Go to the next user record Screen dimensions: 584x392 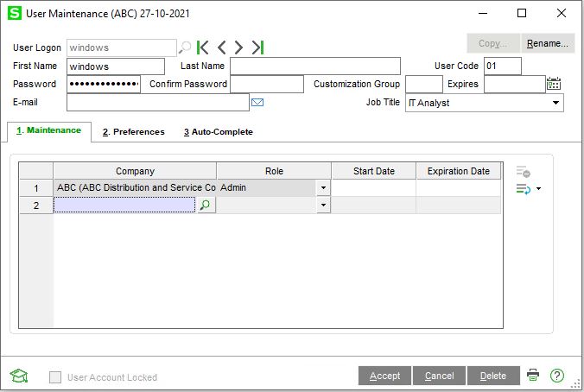pyautogui.click(x=238, y=47)
